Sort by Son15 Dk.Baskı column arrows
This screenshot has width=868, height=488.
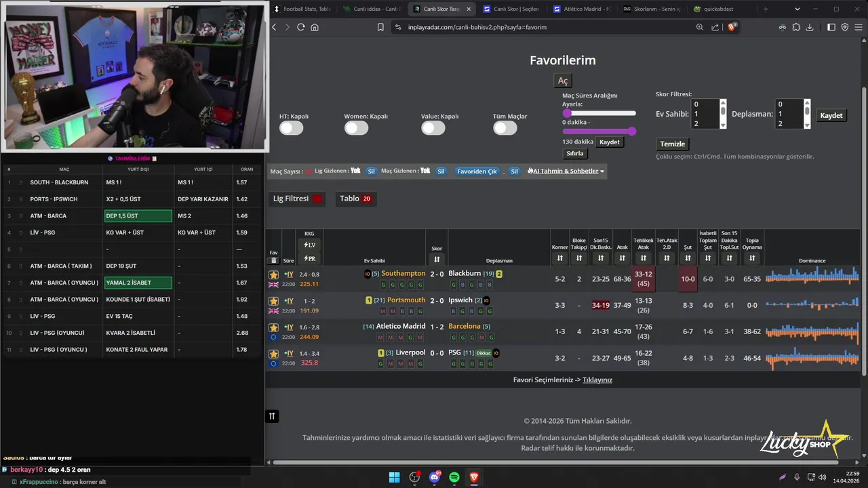(x=600, y=258)
